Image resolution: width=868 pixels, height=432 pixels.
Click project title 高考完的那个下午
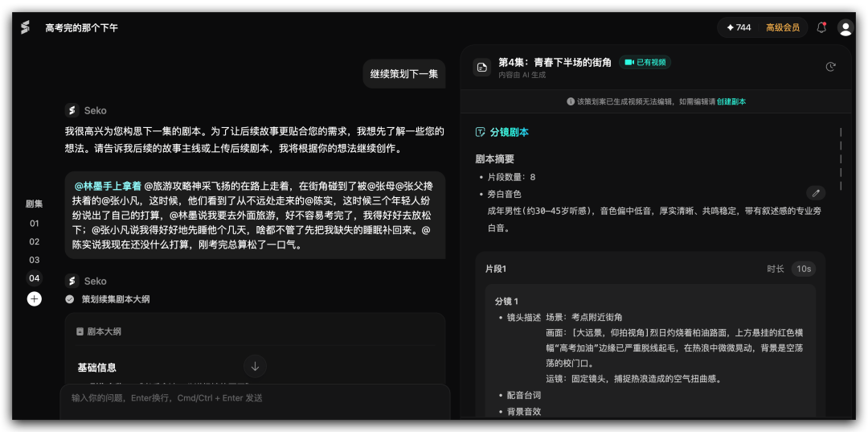tap(81, 27)
